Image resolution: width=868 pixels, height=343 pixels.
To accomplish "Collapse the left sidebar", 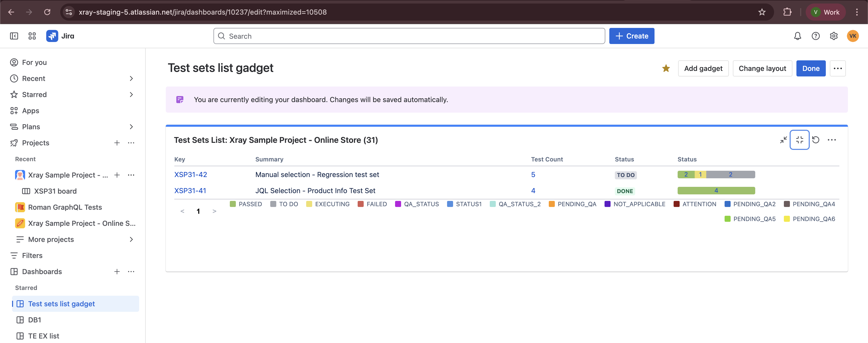I will pos(14,36).
